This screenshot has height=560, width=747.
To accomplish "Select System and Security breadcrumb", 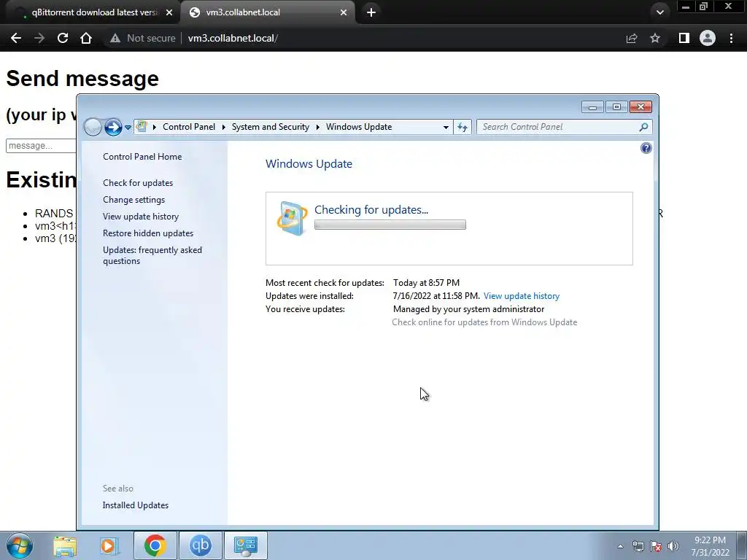I will [x=270, y=127].
